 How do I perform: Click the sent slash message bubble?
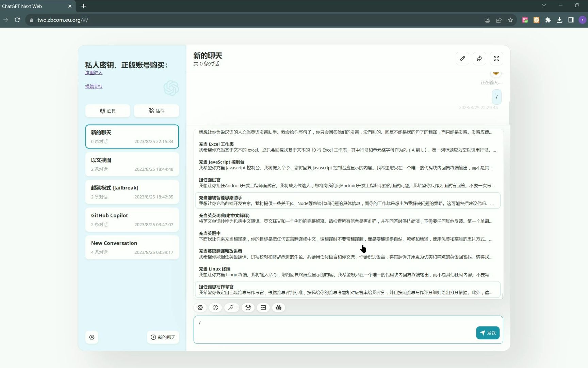[x=496, y=97]
